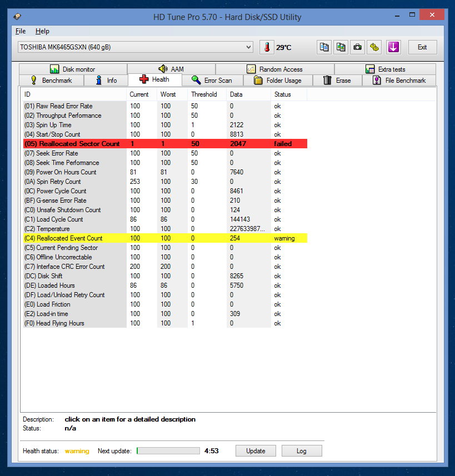
Task: Open the Help menu
Action: 42,31
